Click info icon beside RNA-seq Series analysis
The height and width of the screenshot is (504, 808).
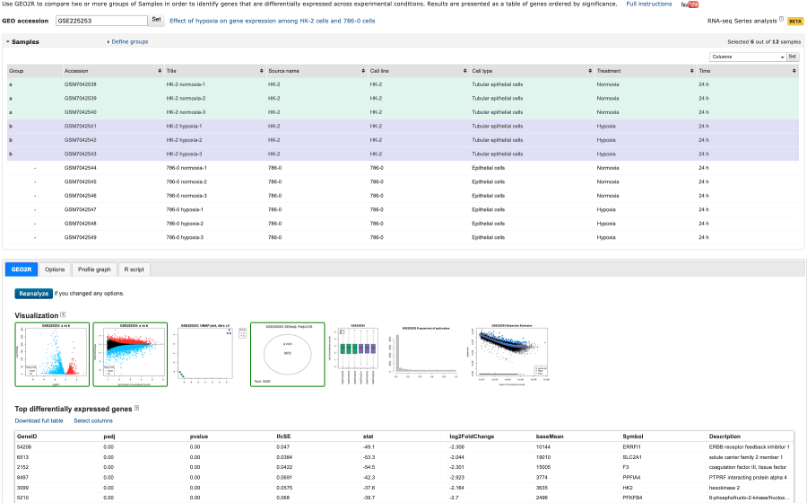click(x=781, y=19)
